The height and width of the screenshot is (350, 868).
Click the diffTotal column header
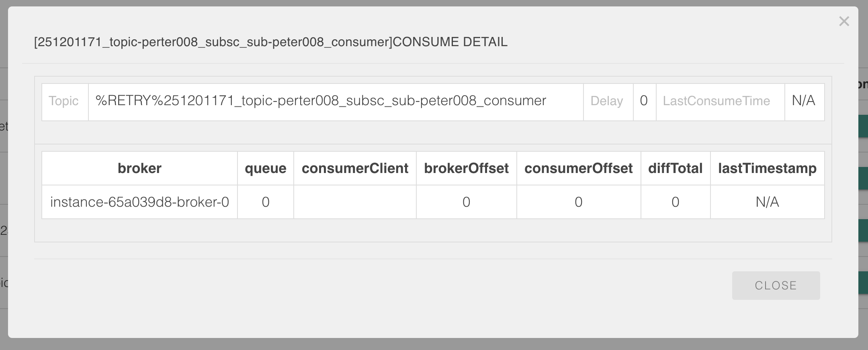point(675,168)
